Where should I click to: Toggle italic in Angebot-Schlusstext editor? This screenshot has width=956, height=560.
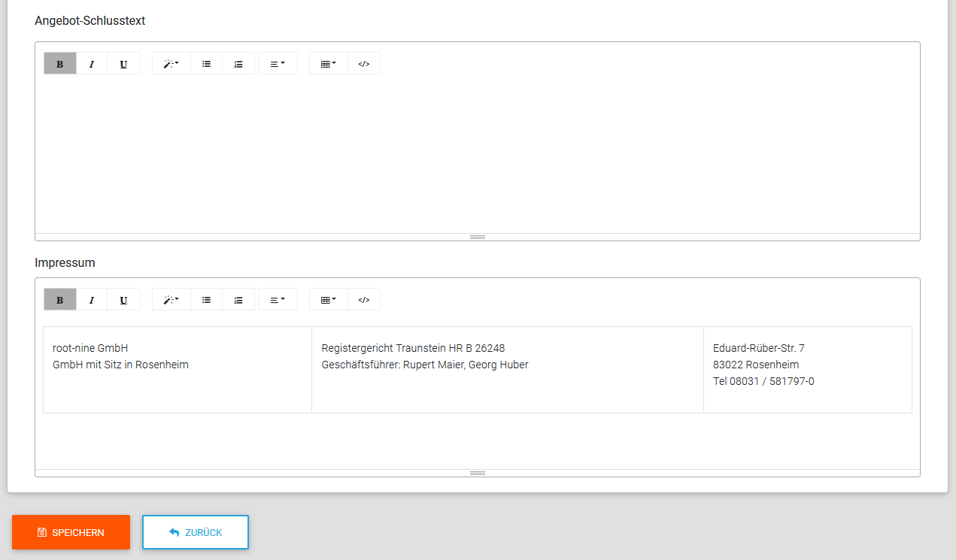click(x=92, y=64)
